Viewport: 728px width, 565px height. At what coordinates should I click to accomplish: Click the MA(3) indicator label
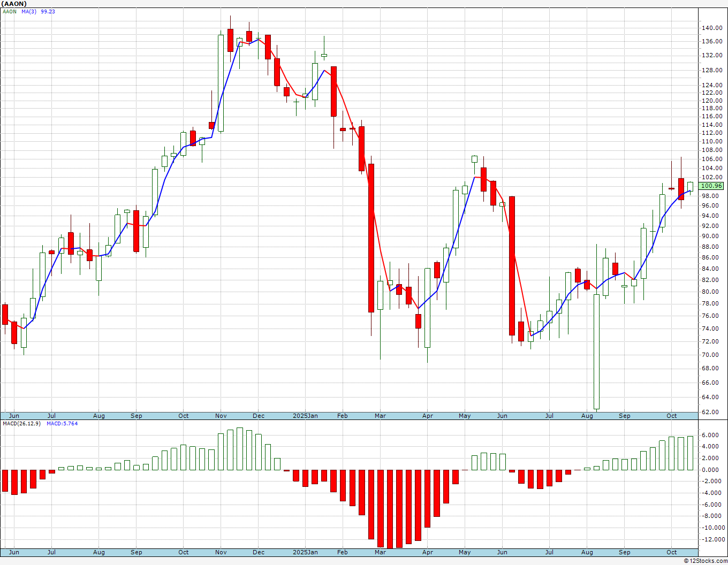29,11
